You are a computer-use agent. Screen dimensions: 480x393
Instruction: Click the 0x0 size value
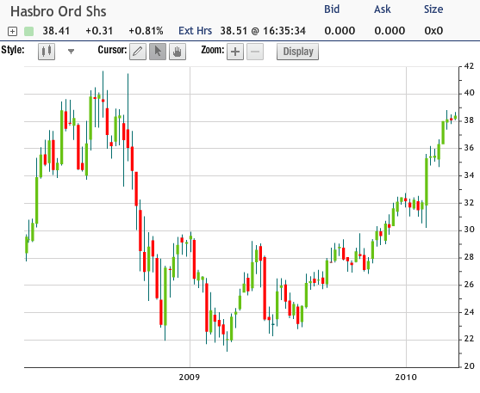[x=434, y=31]
